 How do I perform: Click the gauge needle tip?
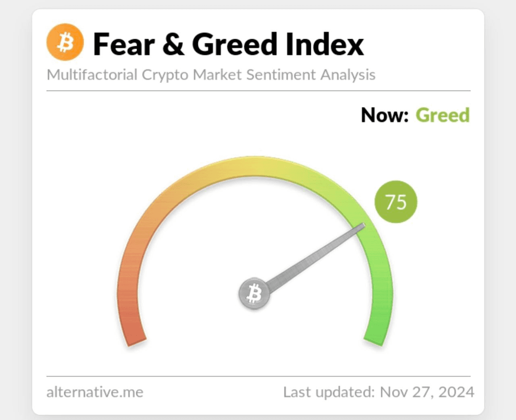coord(362,227)
